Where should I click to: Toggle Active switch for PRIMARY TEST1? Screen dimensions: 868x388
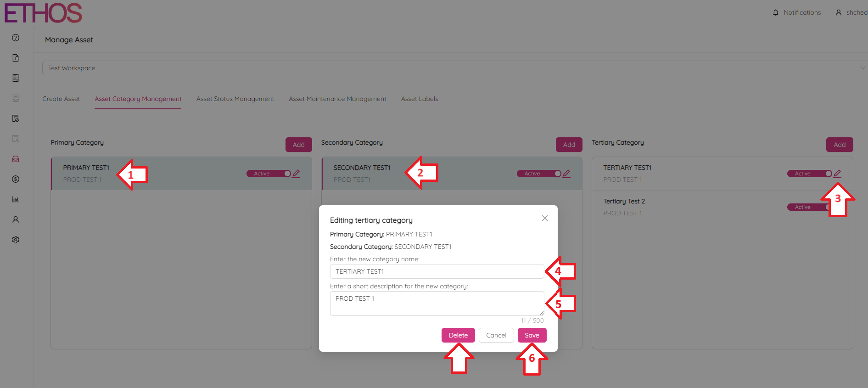pyautogui.click(x=269, y=174)
